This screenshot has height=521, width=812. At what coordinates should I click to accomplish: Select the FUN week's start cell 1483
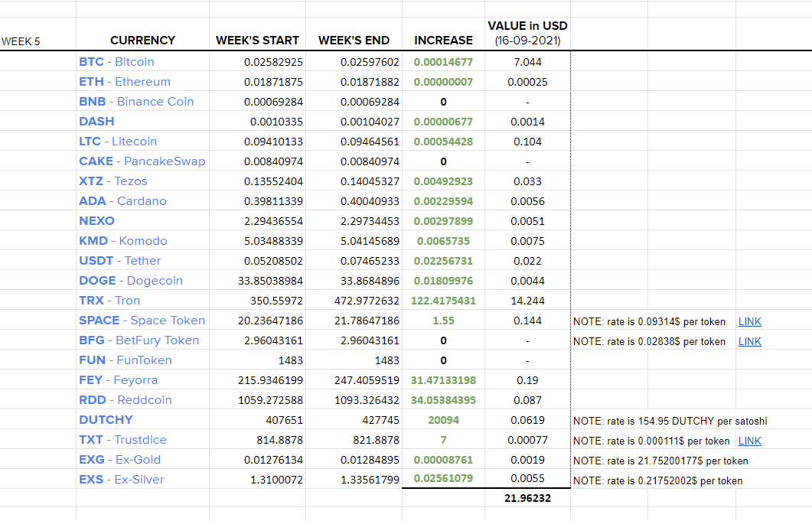[x=257, y=360]
